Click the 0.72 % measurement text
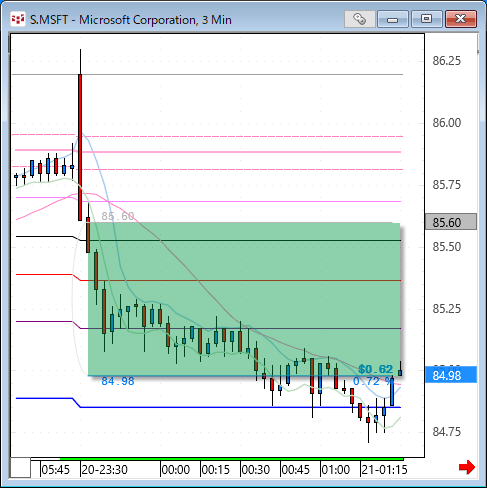The width and height of the screenshot is (487, 488). coord(373,381)
